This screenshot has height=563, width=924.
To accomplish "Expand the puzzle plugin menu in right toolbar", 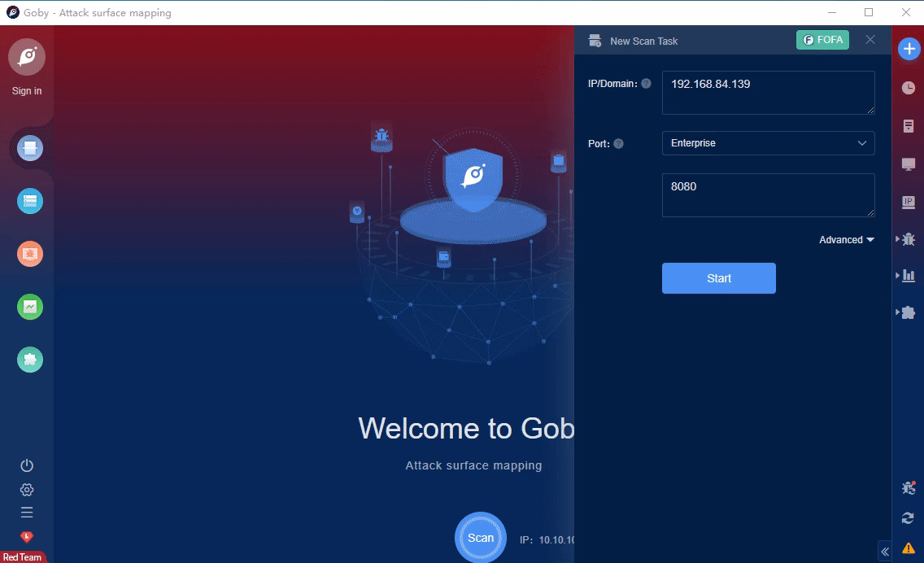I will click(906, 312).
